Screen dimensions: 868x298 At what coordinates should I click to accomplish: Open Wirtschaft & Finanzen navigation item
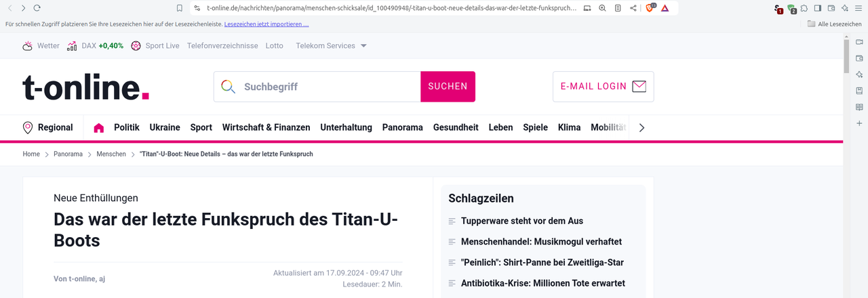[267, 127]
